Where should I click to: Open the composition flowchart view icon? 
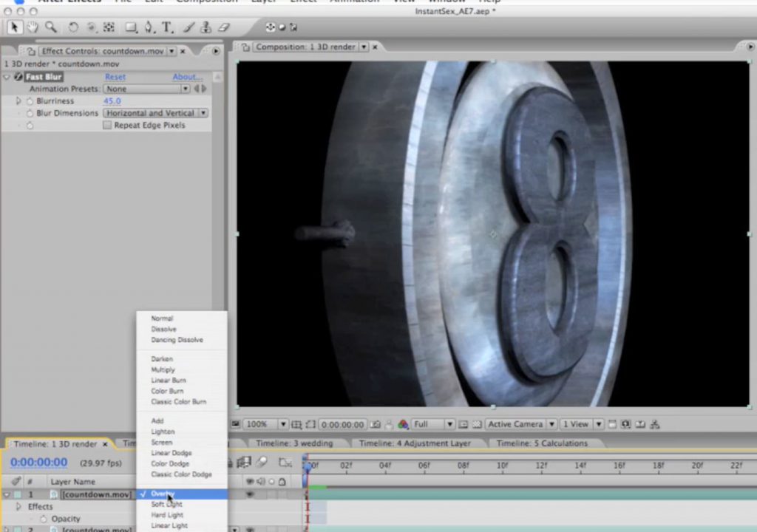(x=655, y=424)
